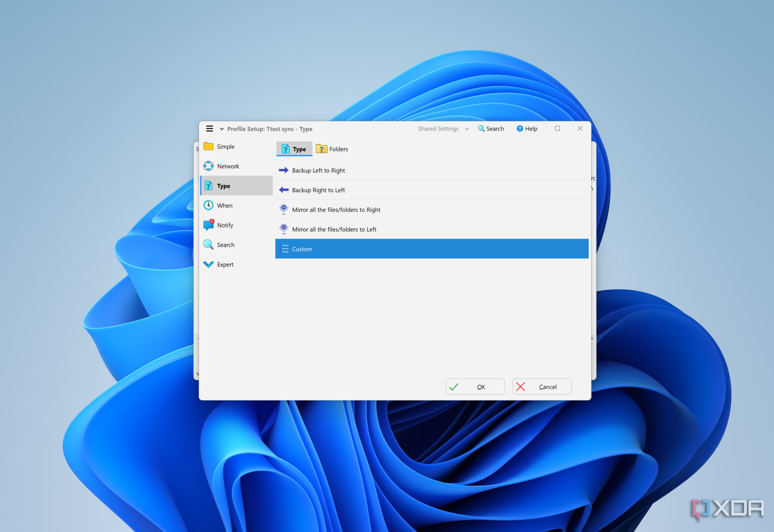Select Mirror all files/folders to Right
The height and width of the screenshot is (532, 774).
pyautogui.click(x=336, y=210)
